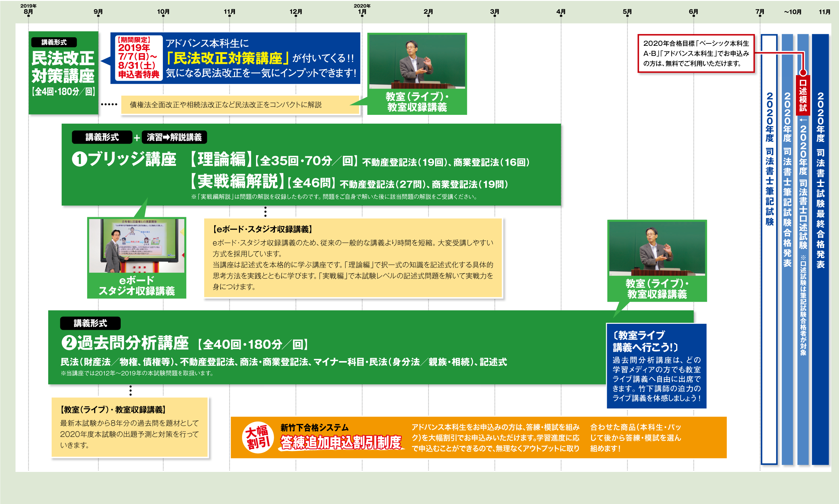Open upper 教室(ライブ)・教室収録講義 lecturer photo

pos(417,61)
